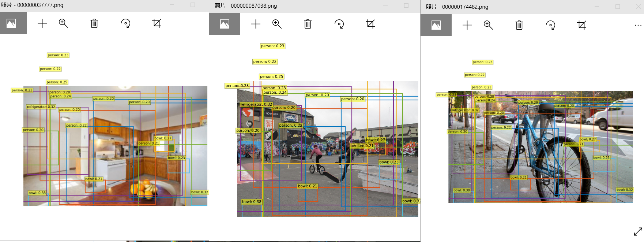Select the zoom magnifier in the 000000174482.png window
Screen dimensions: 644x242
point(489,25)
